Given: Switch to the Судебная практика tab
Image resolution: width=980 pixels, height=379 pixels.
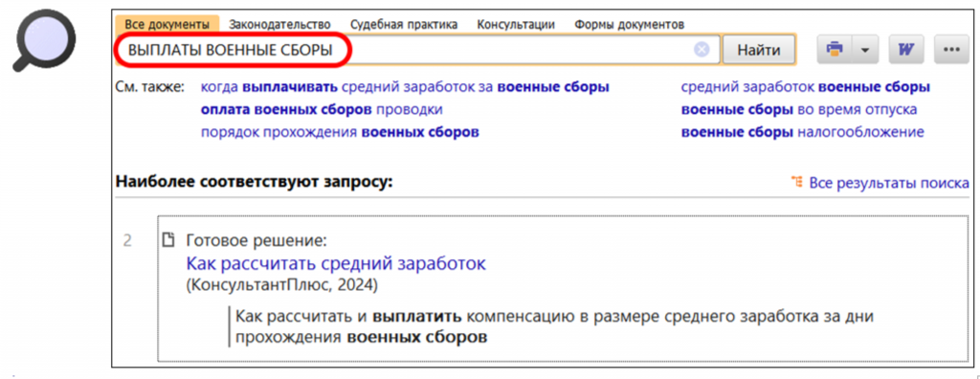Looking at the screenshot, I should (404, 24).
